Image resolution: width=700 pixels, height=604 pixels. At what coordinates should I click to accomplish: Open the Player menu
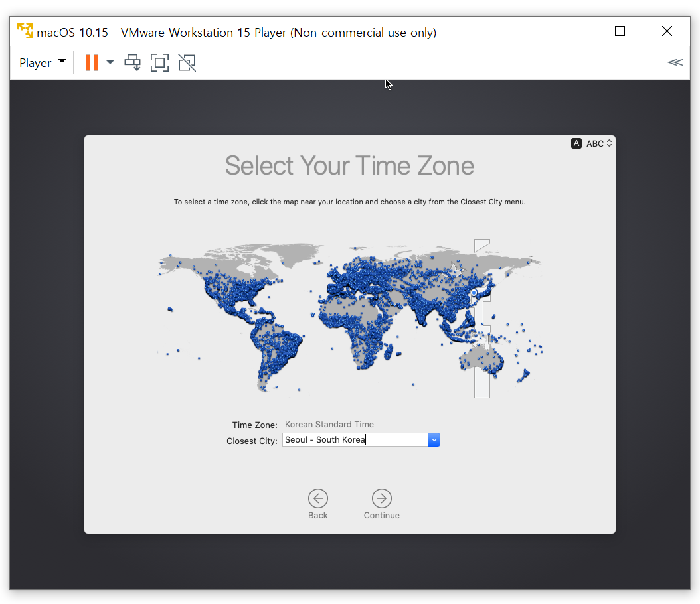(42, 63)
